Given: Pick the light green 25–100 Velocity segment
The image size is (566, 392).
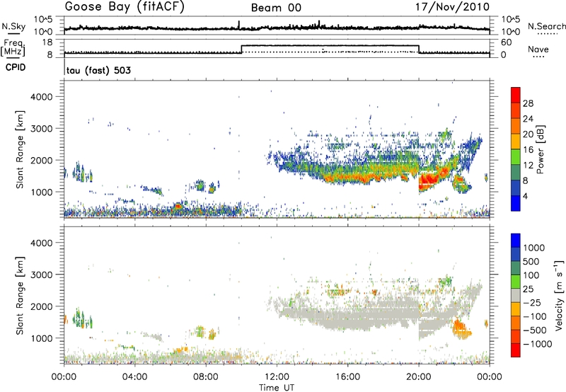Looking at the screenshot, I should point(516,282).
